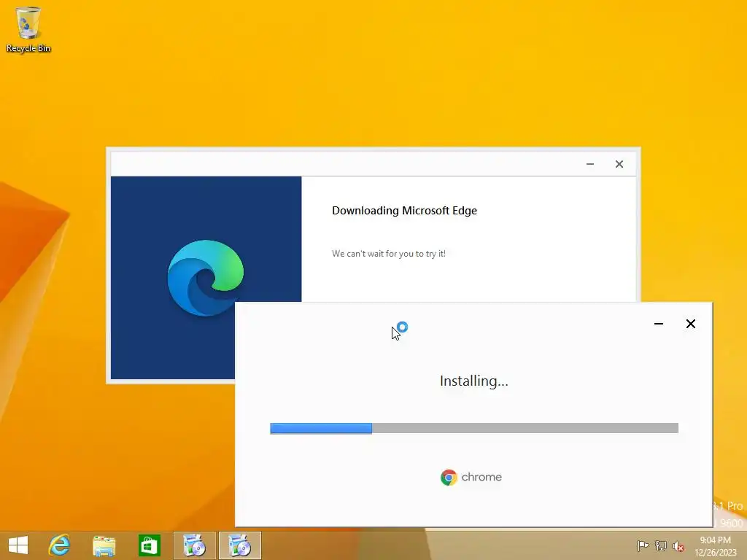Close the Microsoft Edge installer window

pos(619,164)
